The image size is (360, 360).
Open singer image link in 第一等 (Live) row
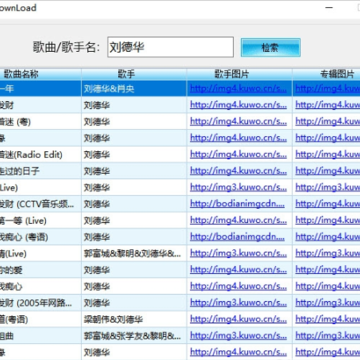(x=238, y=221)
